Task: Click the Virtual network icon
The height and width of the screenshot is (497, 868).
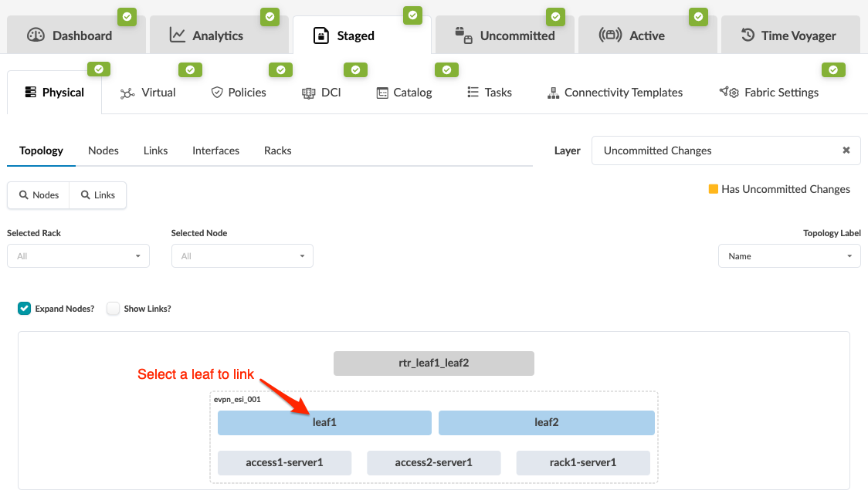Action: coord(127,93)
